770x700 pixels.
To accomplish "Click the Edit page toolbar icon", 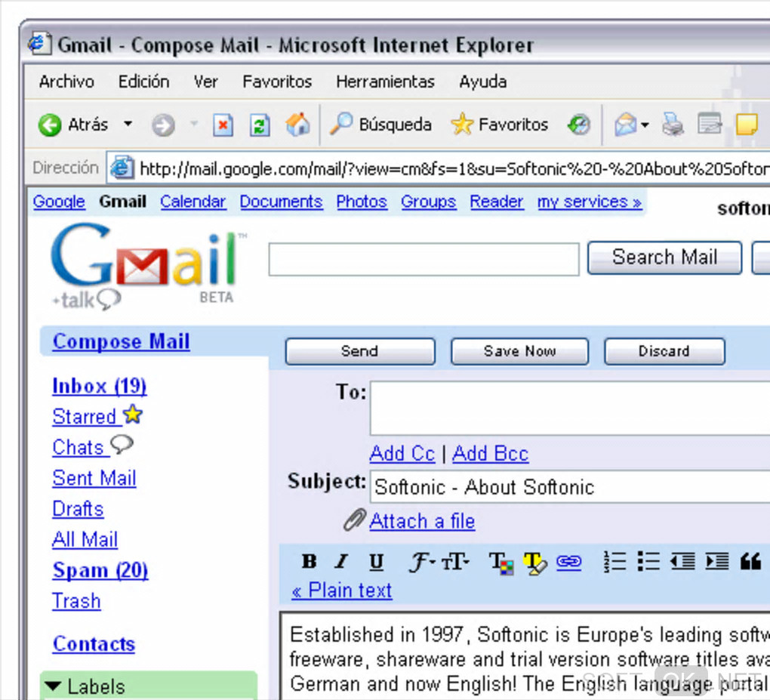I will click(x=710, y=125).
